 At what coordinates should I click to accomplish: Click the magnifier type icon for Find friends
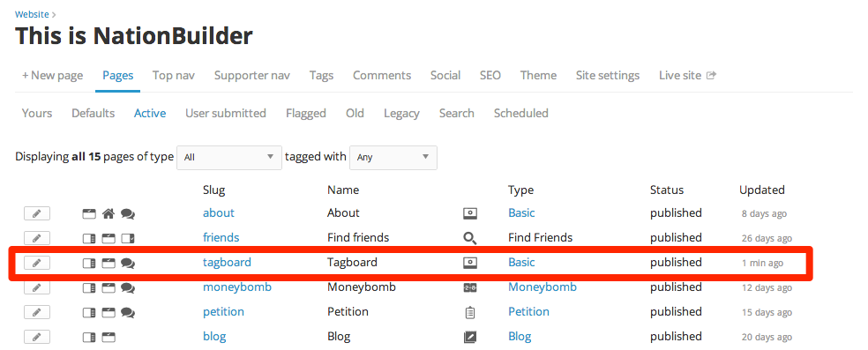tap(470, 238)
